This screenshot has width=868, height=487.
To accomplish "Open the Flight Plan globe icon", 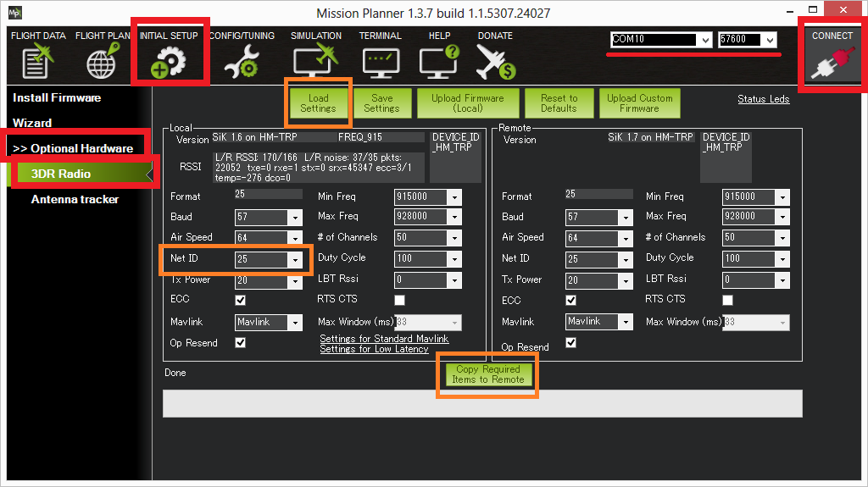I will point(103,63).
